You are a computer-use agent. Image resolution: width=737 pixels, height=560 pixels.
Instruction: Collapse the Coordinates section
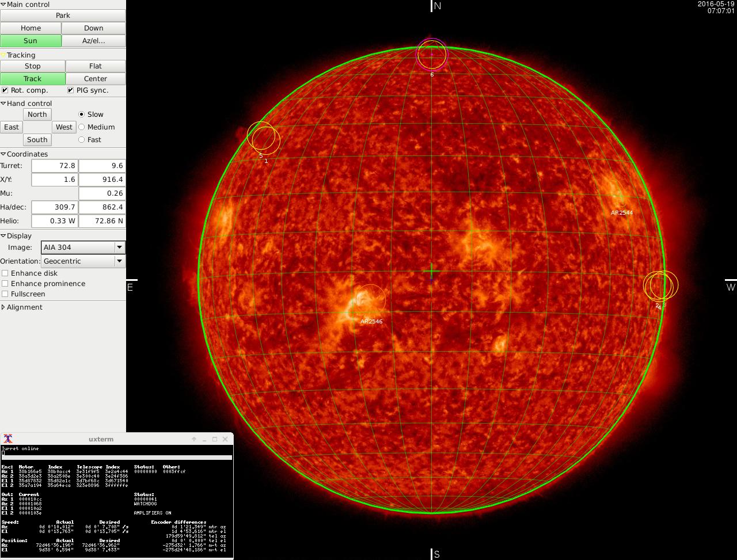[x=3, y=154]
